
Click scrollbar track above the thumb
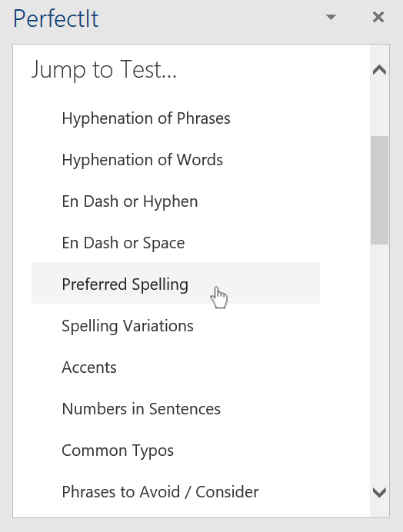coord(379,108)
